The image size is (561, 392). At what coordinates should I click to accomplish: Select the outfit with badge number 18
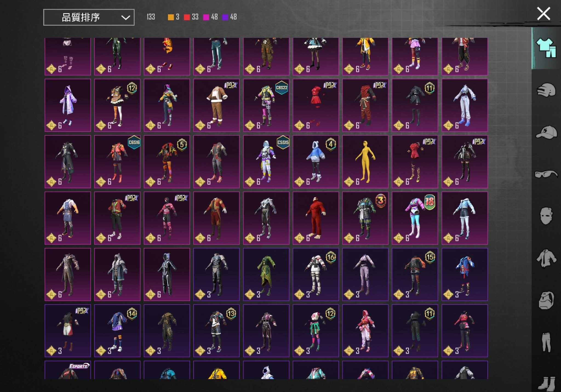coord(415,218)
